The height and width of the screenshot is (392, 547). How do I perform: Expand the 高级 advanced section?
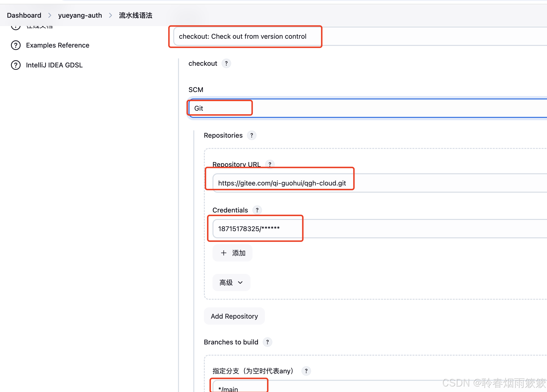coord(231,282)
